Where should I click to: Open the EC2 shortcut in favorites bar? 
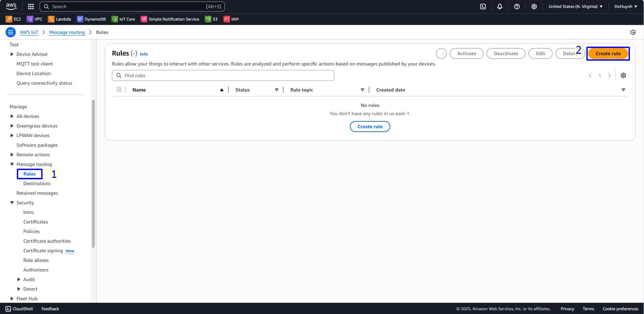(13, 19)
